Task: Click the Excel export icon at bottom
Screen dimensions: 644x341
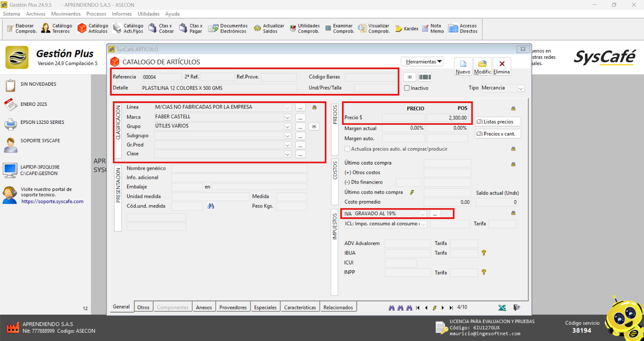Action: point(502,308)
